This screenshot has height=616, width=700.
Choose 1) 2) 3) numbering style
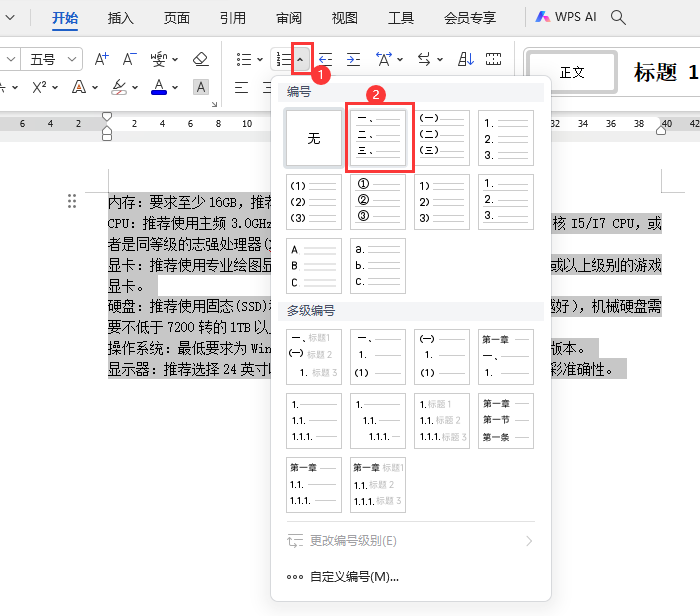[442, 202]
